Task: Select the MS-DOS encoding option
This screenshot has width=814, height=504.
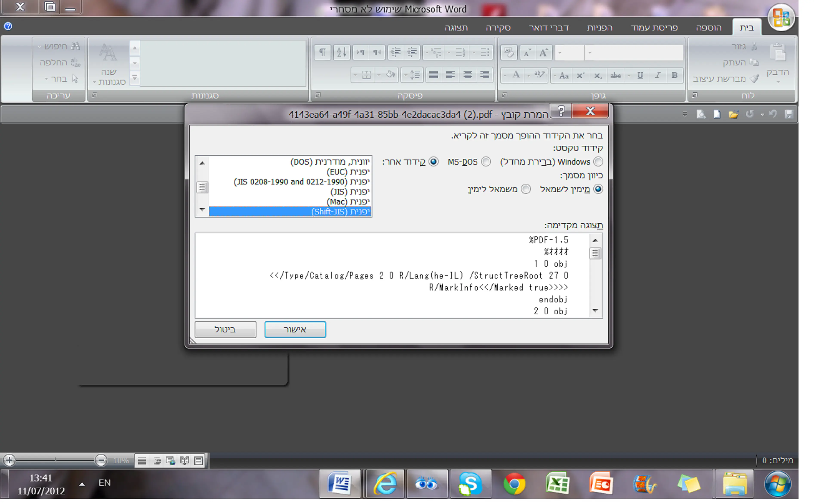Action: click(486, 162)
